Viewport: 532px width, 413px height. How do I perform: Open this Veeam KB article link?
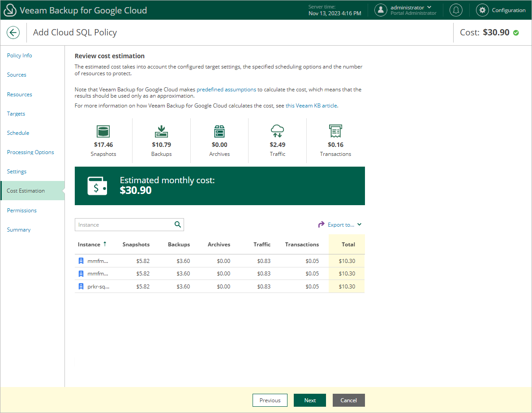[312, 106]
